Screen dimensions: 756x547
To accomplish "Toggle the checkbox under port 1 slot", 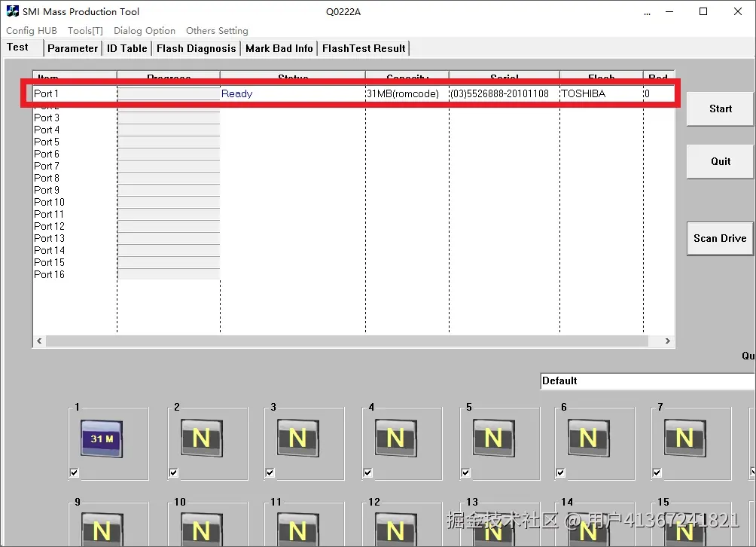I will [x=75, y=472].
